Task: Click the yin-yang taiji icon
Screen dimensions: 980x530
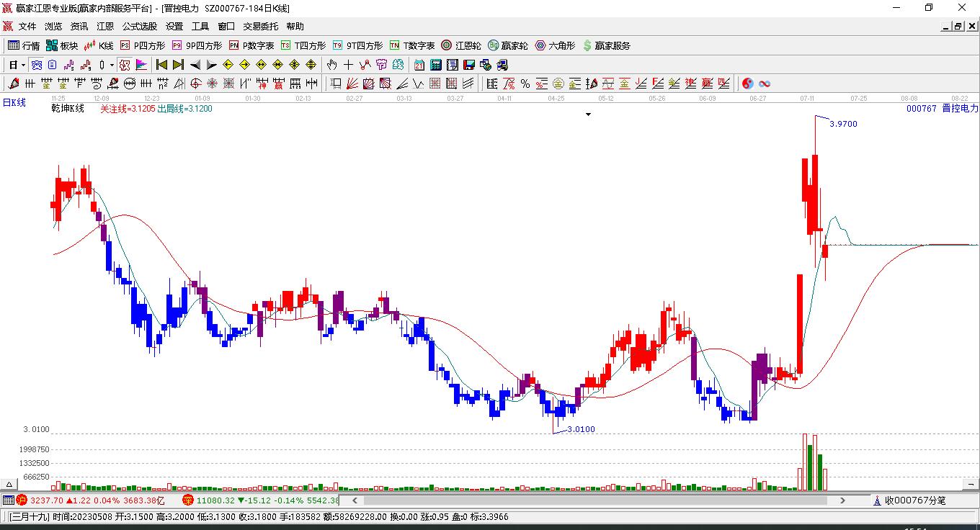Action: [x=748, y=84]
